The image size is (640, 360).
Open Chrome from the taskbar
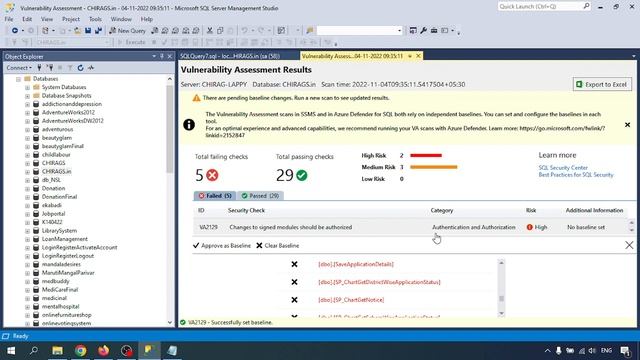[x=80, y=351]
